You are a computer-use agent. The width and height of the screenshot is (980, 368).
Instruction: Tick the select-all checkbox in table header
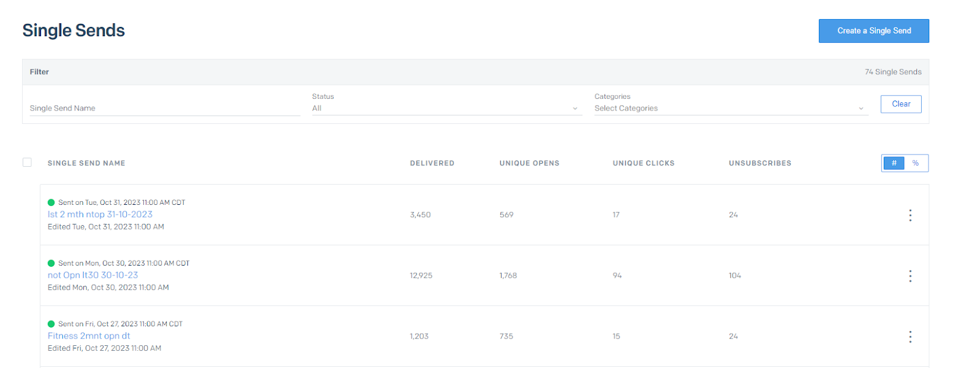tap(27, 163)
